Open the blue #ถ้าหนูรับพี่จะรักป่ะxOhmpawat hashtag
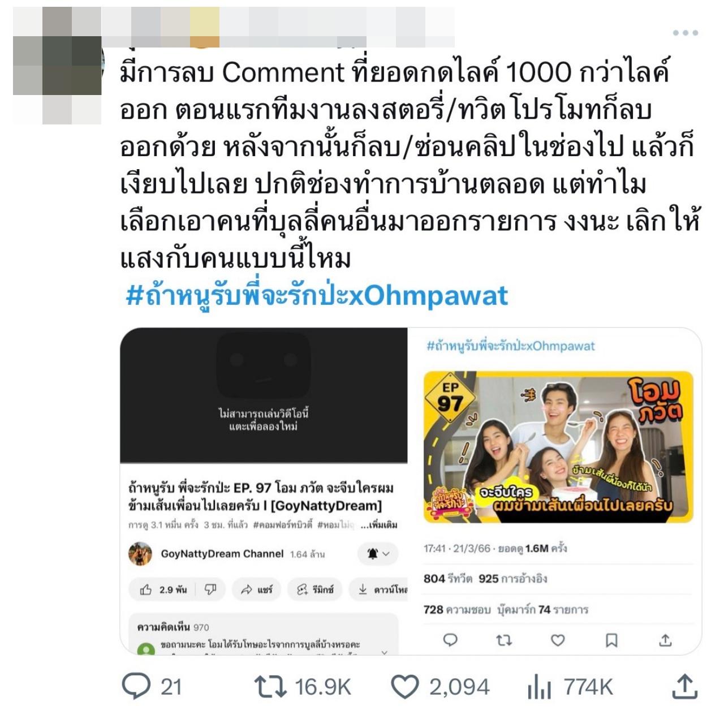Image resolution: width=724 pixels, height=728 pixels. [317, 296]
